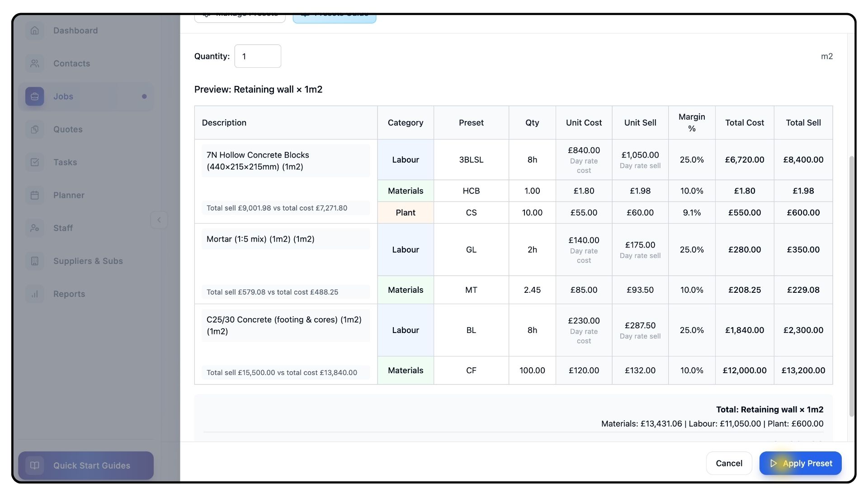Open the Reports menu item
This screenshot has width=868, height=488.
[x=69, y=294]
